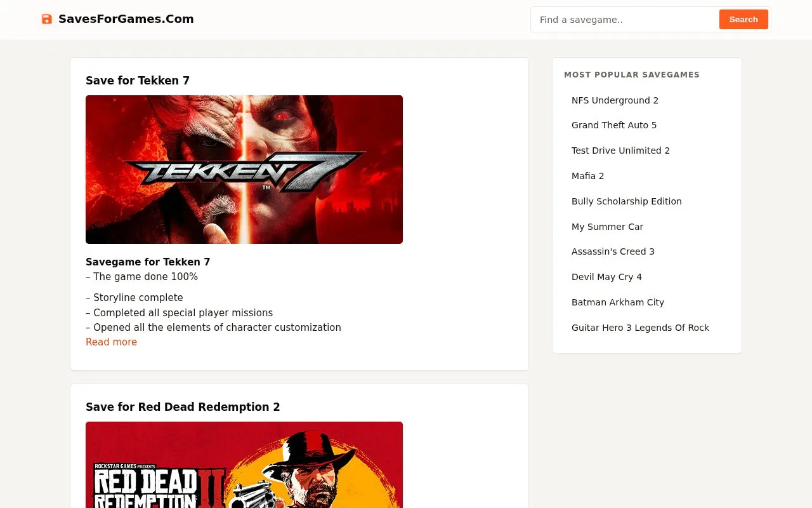This screenshot has height=508, width=812.
Task: Open Devil May Cry 4 savegame link
Action: (x=606, y=277)
